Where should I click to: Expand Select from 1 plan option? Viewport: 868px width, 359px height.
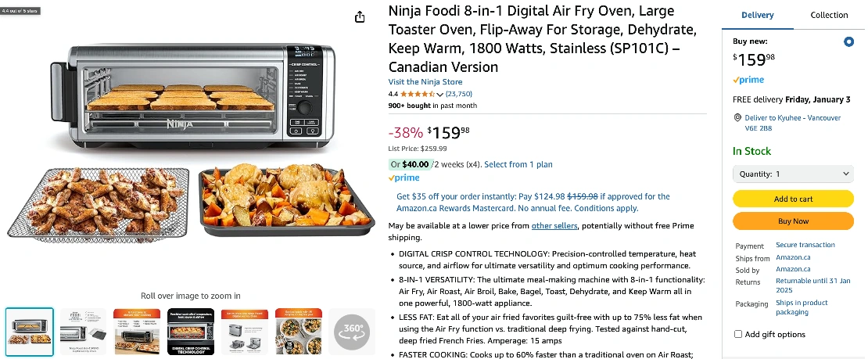point(518,164)
